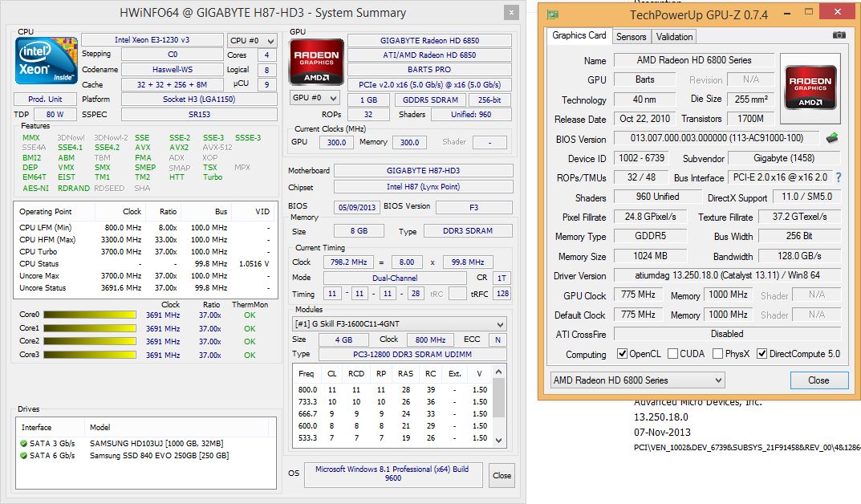Click the GPU-Z Release Date Oct 22, 2010 field
This screenshot has width=861, height=504.
644,119
